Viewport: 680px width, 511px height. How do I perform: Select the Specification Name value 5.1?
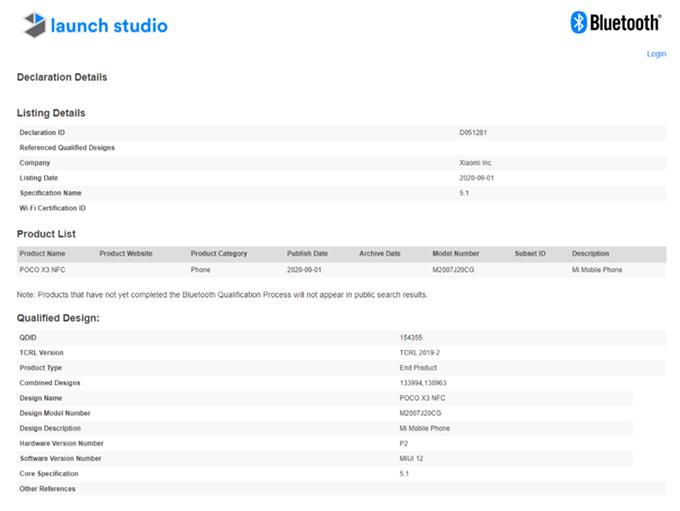464,193
